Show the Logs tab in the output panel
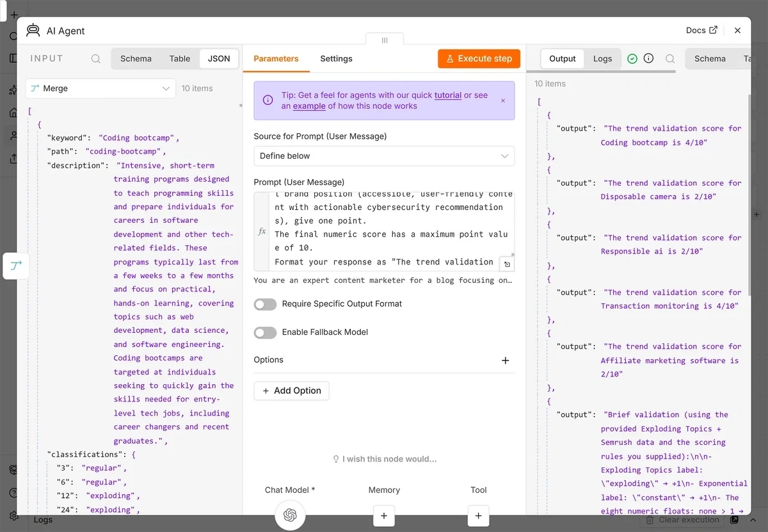Screen dimensions: 768x532 pos(602,59)
